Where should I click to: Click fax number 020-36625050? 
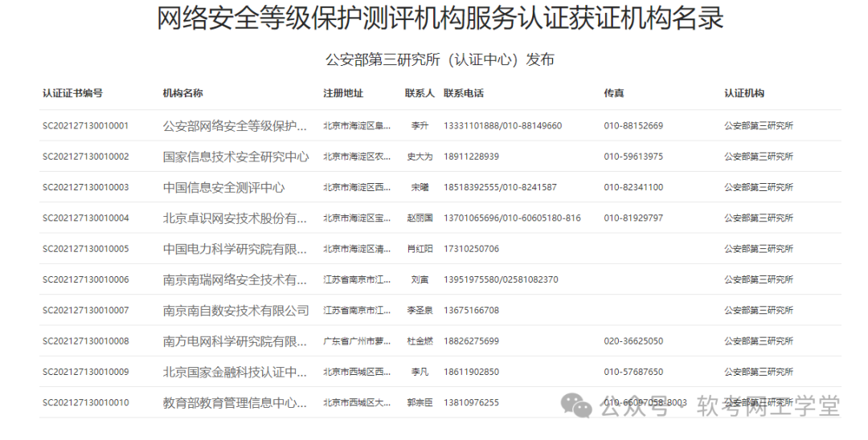633,341
